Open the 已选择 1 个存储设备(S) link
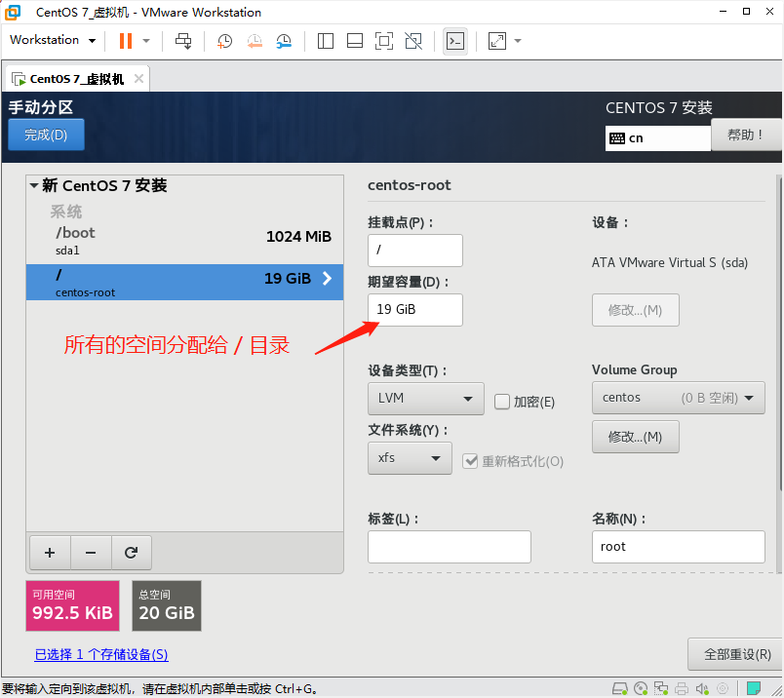The image size is (784, 698). click(101, 654)
